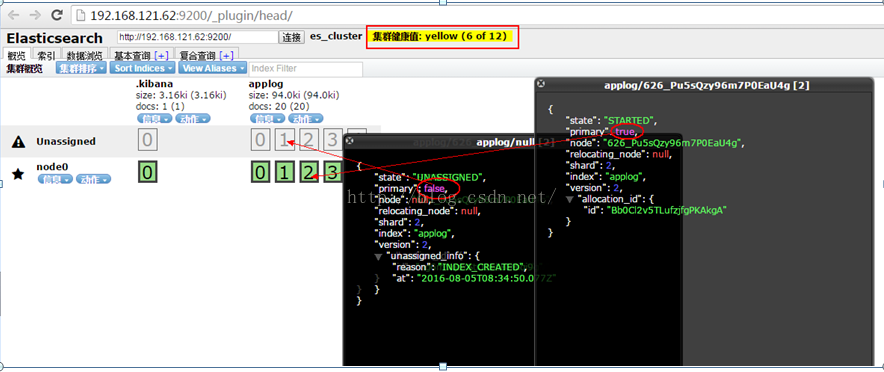Viewport: 884px width, 372px height.
Task: Open the 集群排序 cluster sort dropdown
Action: click(81, 68)
